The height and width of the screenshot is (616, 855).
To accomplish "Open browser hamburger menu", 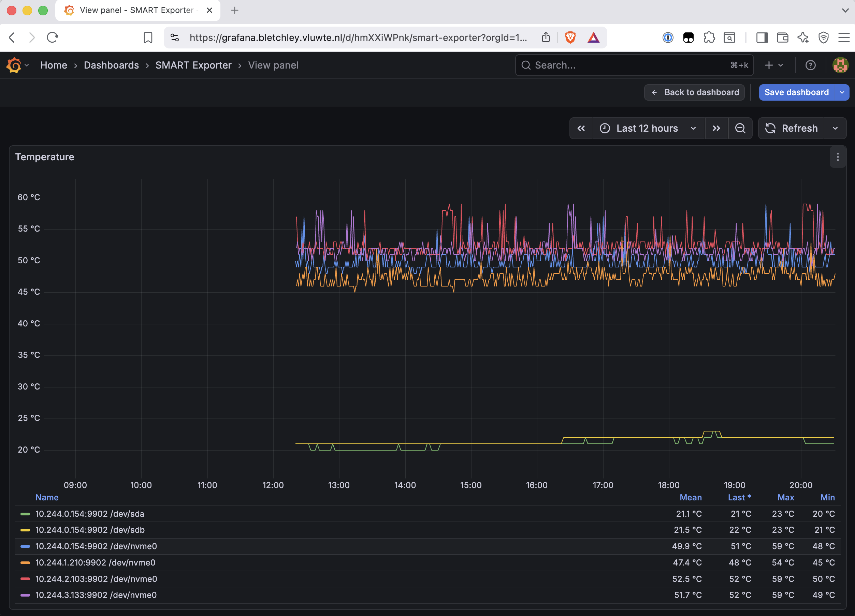I will tap(844, 37).
